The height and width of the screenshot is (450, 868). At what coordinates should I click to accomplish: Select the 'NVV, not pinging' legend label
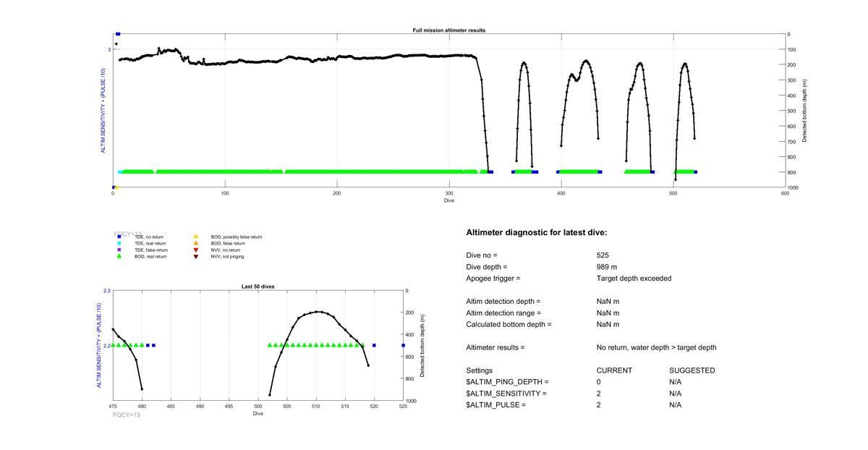coord(227,256)
